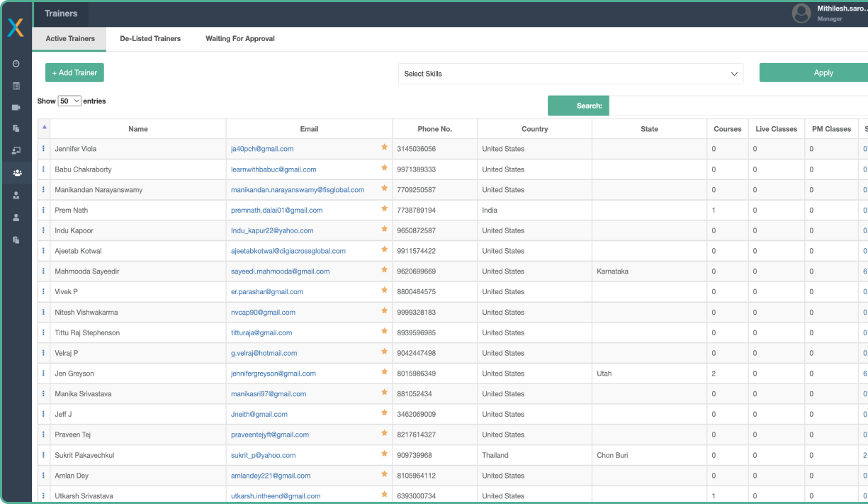The height and width of the screenshot is (504, 868).
Task: Sort by the Country column header
Action: tap(534, 129)
